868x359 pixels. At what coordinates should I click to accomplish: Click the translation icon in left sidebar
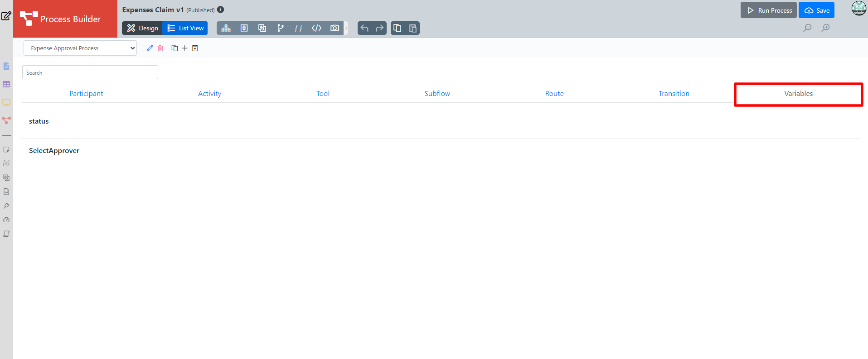click(6, 177)
